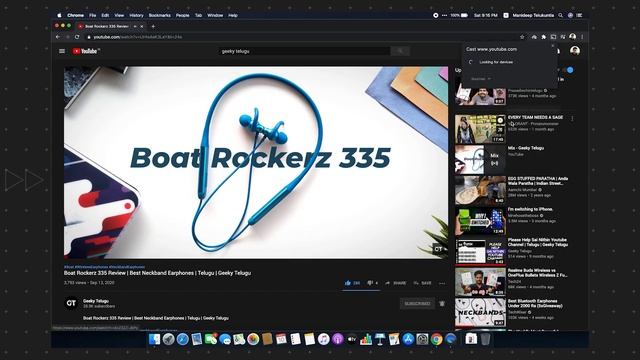This screenshot has height=360, width=640.
Task: Open the History menu
Action: pos(136,15)
